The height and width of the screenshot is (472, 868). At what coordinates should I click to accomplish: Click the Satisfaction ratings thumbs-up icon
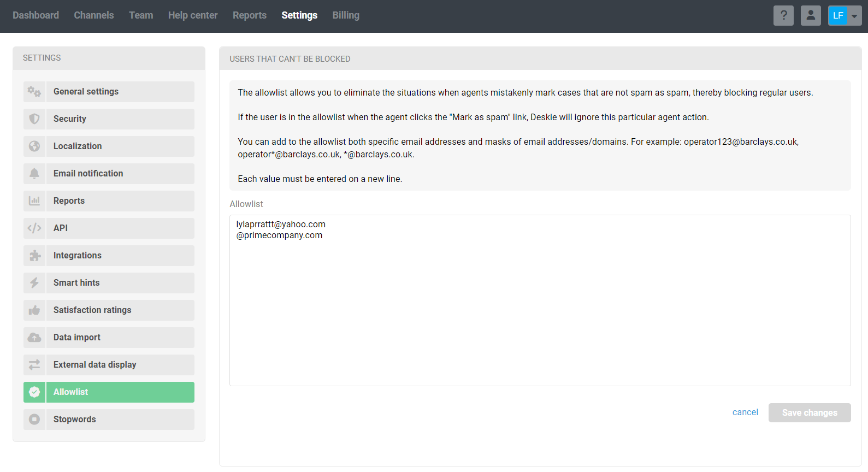click(x=34, y=310)
